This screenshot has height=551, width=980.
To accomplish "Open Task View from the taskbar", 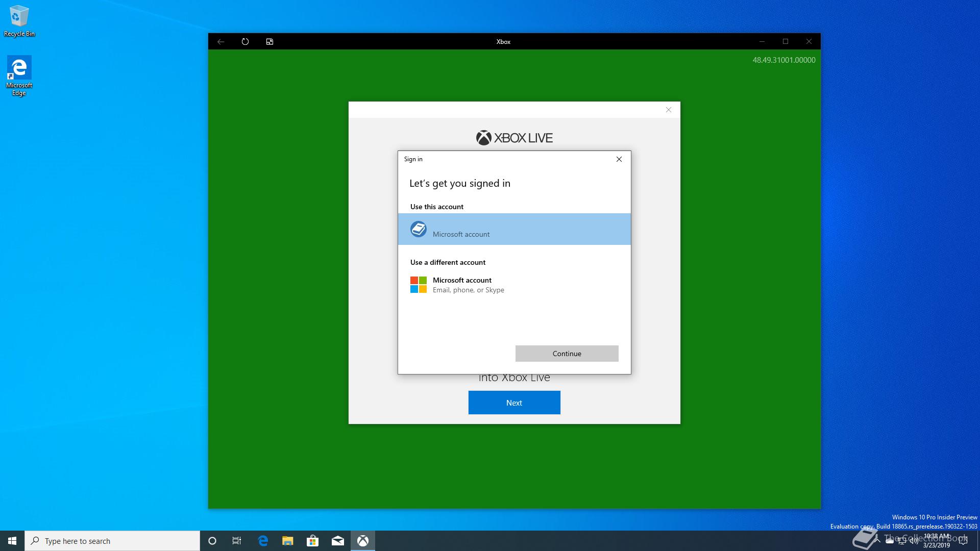I will (x=237, y=541).
